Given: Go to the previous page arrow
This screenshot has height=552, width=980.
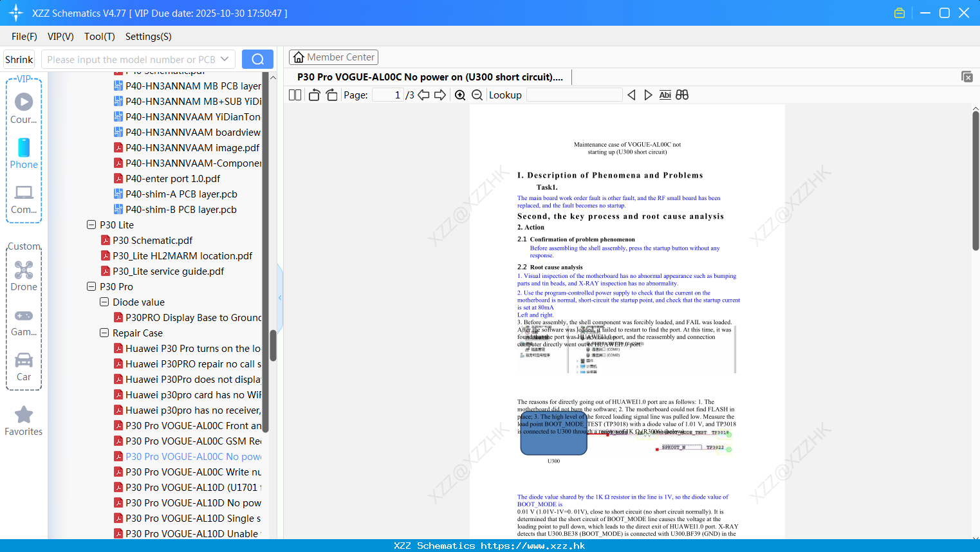Looking at the screenshot, I should coord(423,95).
